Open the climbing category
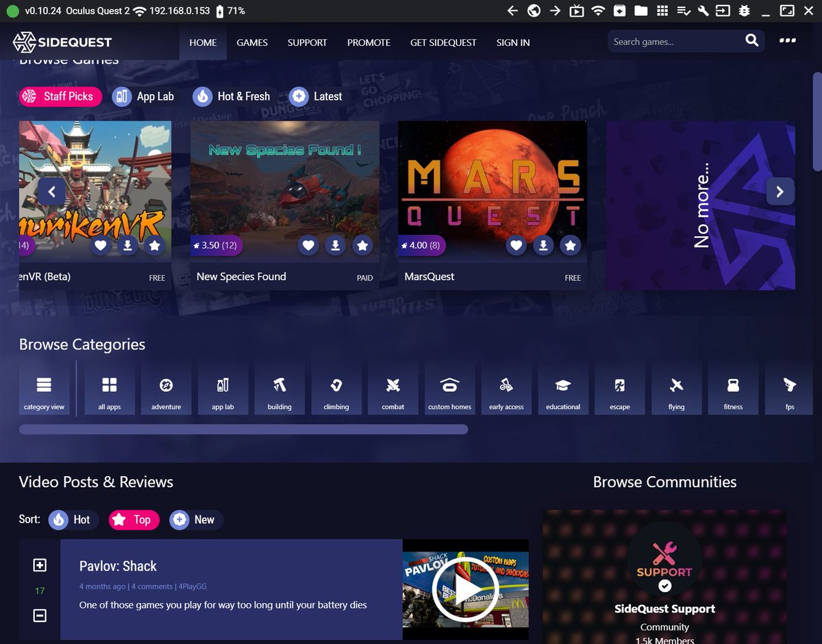Viewport: 822px width, 644px height. point(336,388)
